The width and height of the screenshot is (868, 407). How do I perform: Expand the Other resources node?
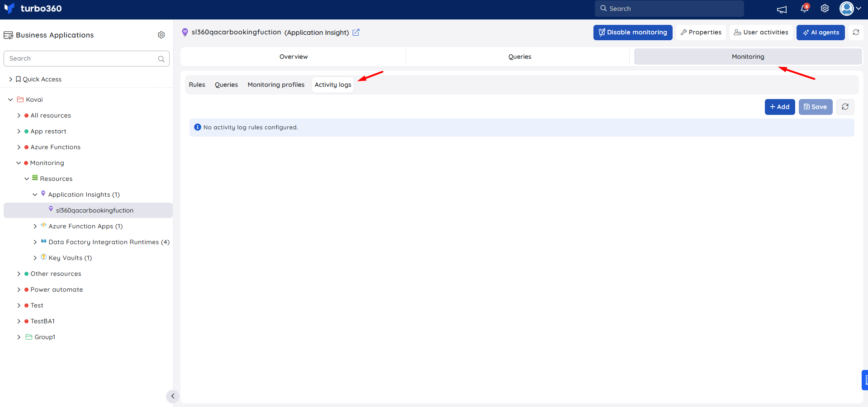click(19, 274)
